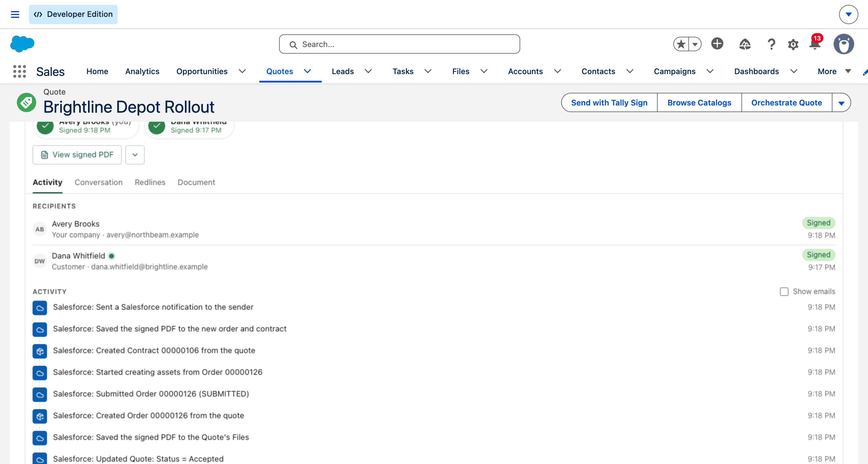This screenshot has height=464, width=868.
Task: Expand the dropdown next to View signed PDF
Action: 135,155
